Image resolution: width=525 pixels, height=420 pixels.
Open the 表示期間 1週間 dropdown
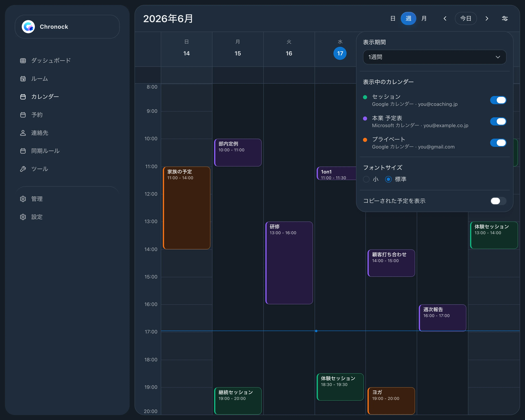pyautogui.click(x=434, y=57)
